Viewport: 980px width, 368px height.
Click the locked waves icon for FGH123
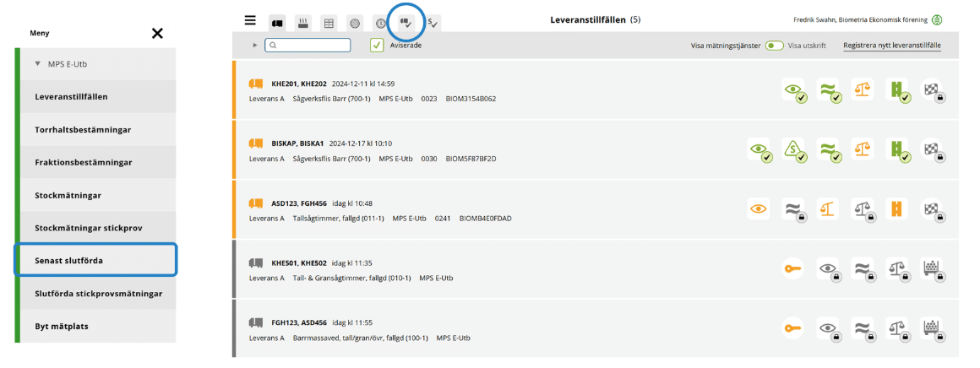click(x=863, y=328)
